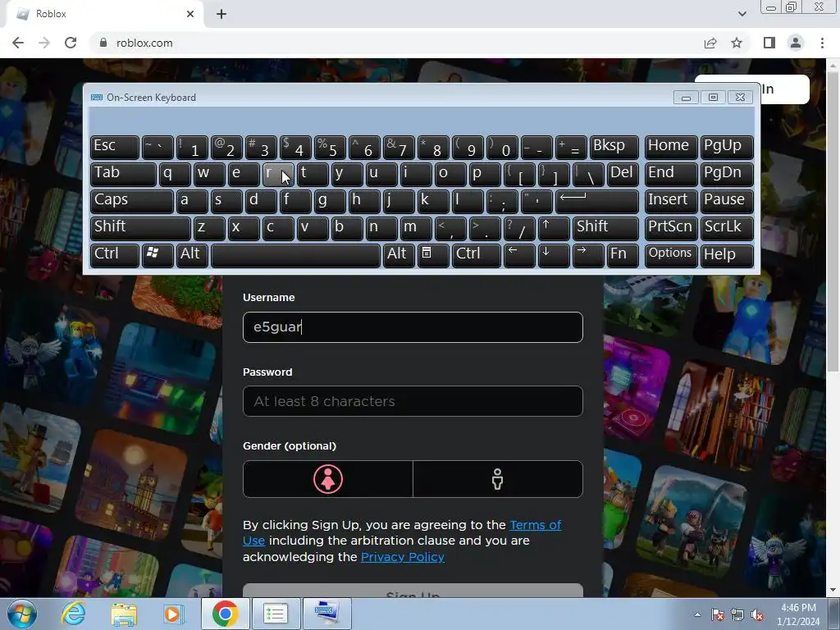
Task: Click the muted volume tray icon
Action: (757, 615)
